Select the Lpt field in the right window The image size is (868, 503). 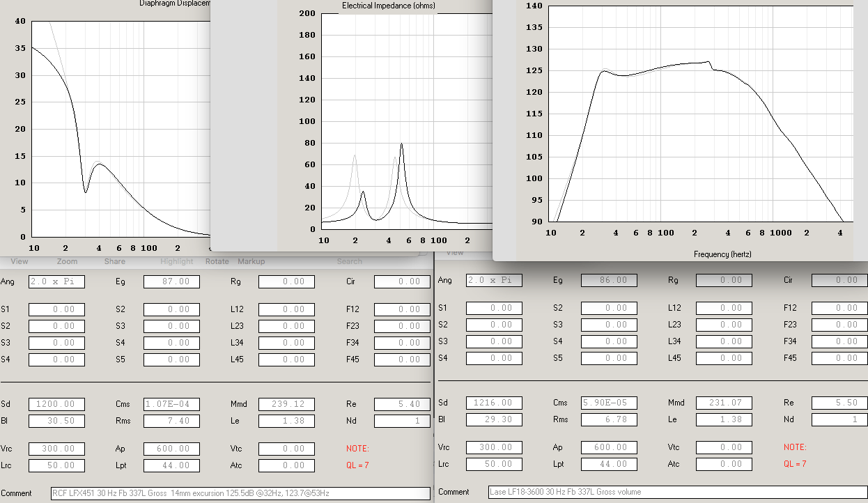point(610,464)
